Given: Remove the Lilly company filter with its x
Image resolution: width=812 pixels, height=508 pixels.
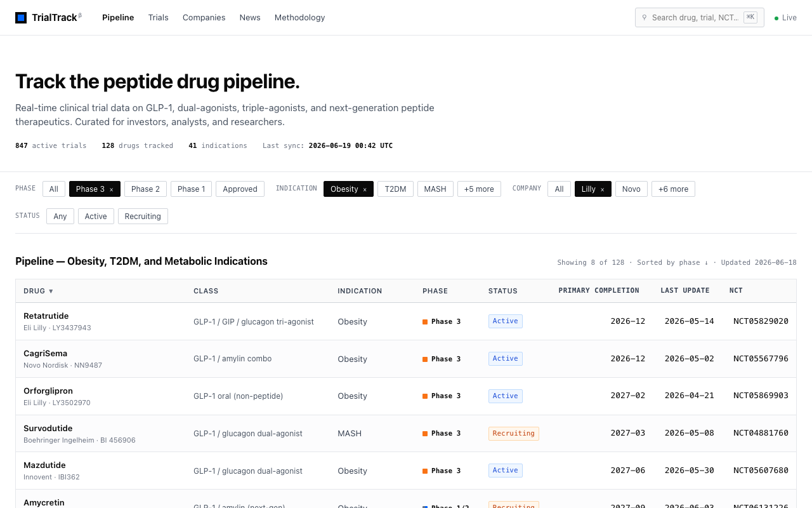Looking at the screenshot, I should coord(603,189).
